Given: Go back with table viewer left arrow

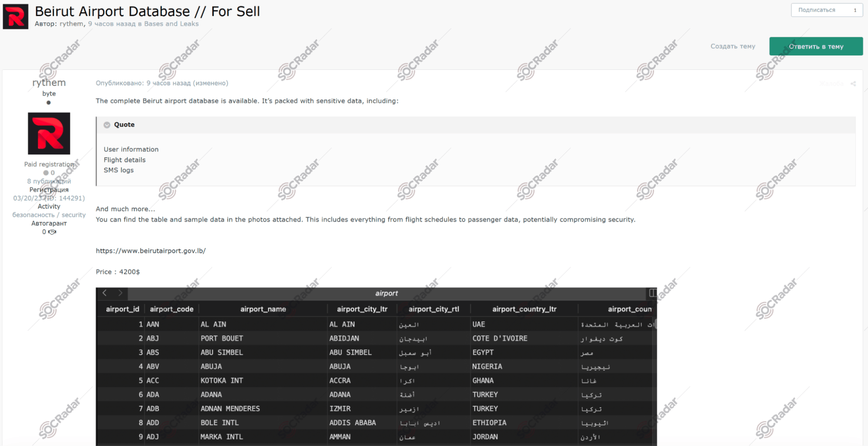Looking at the screenshot, I should [105, 293].
